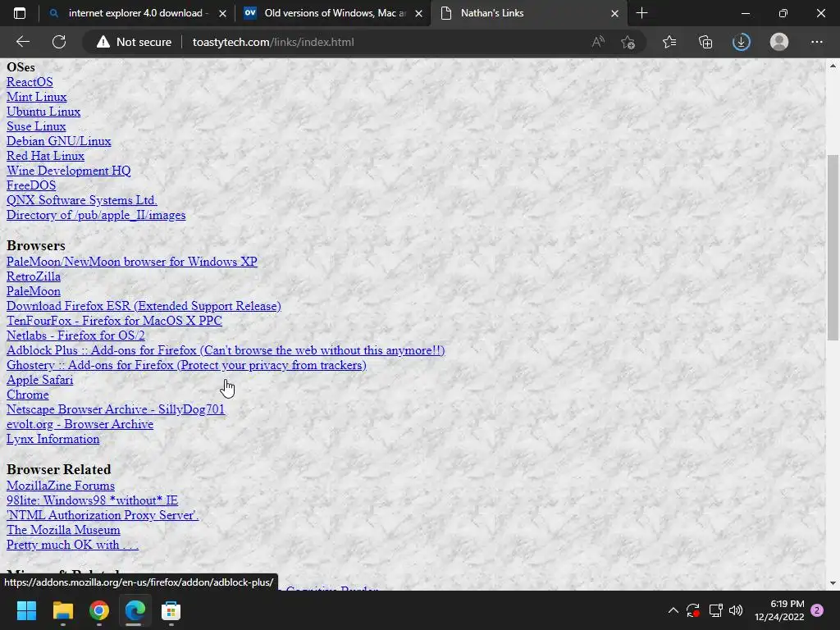The width and height of the screenshot is (840, 630).
Task: Open the Lynx Information link
Action: pyautogui.click(x=52, y=439)
